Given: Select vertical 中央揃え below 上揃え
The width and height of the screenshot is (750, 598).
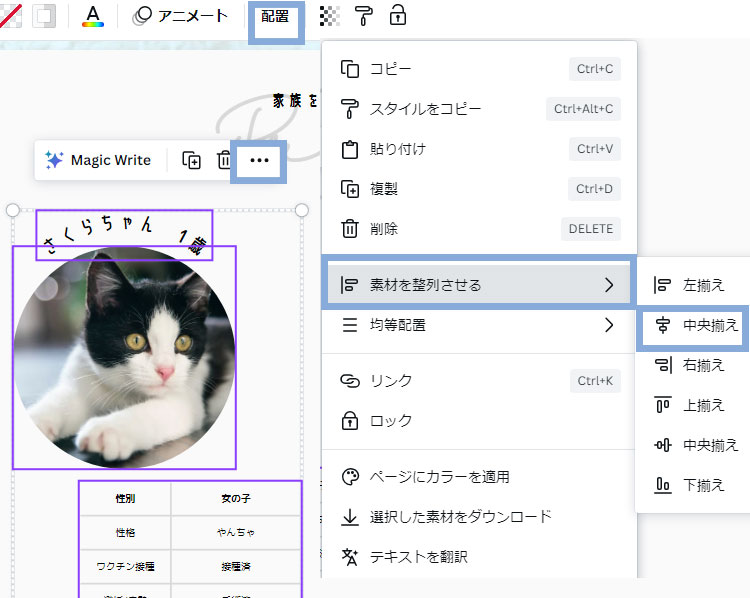Looking at the screenshot, I should [693, 445].
